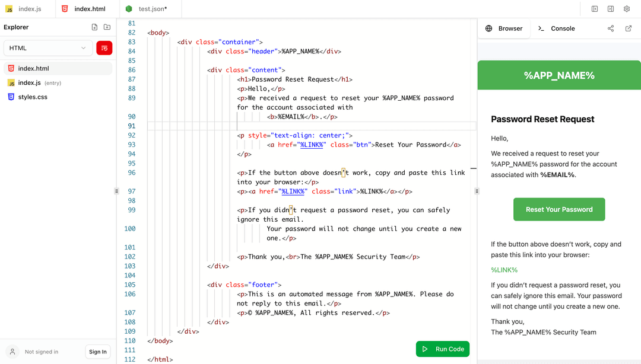The image size is (641, 364).
Task: Switch to the test.json tab
Action: (151, 9)
